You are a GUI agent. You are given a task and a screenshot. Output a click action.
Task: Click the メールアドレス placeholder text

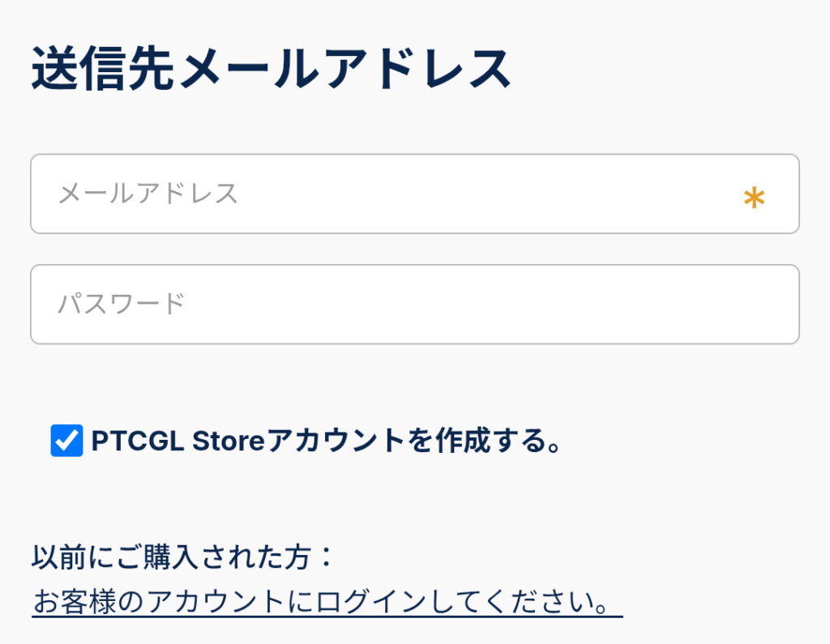coord(148,194)
